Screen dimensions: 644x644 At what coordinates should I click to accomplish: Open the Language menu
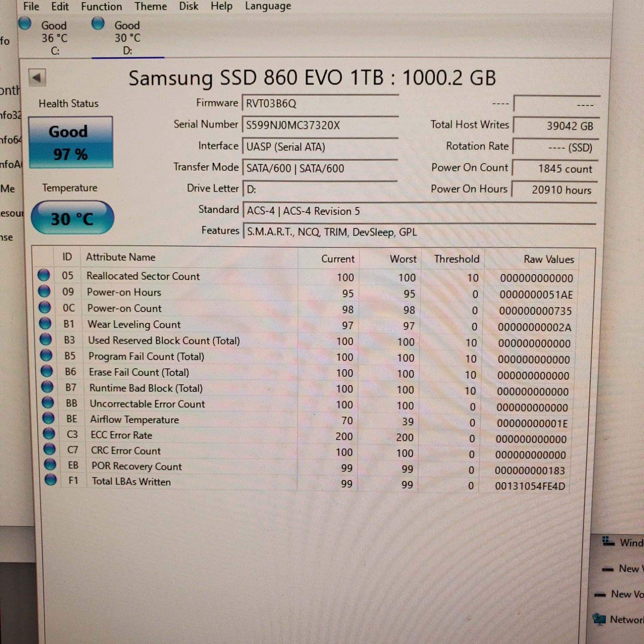[268, 6]
